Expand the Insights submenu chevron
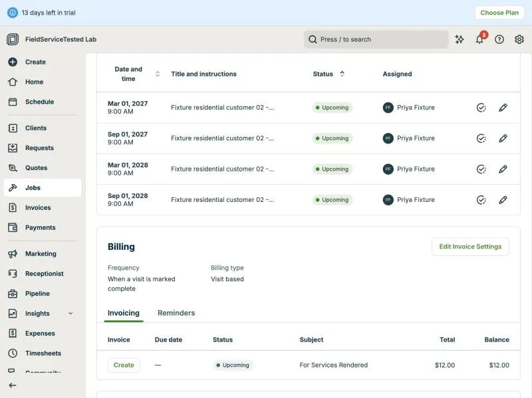The image size is (532, 398). click(x=70, y=314)
